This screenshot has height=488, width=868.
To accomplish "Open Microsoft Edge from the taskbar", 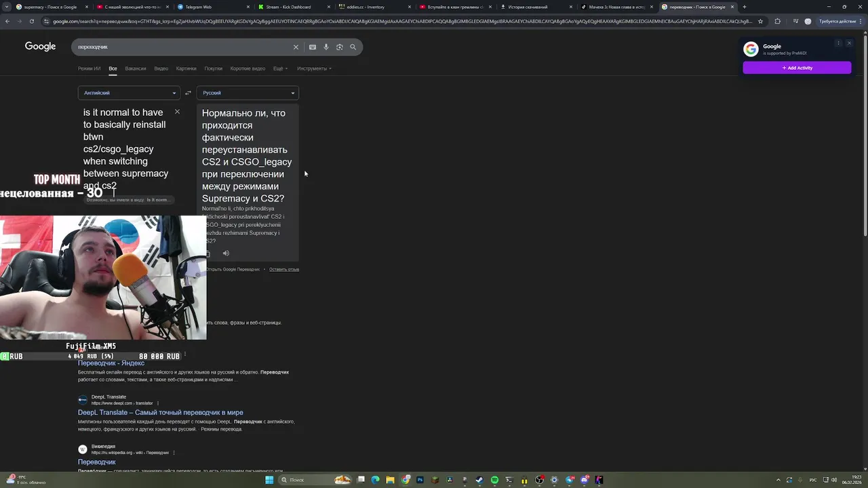I will coord(375,480).
